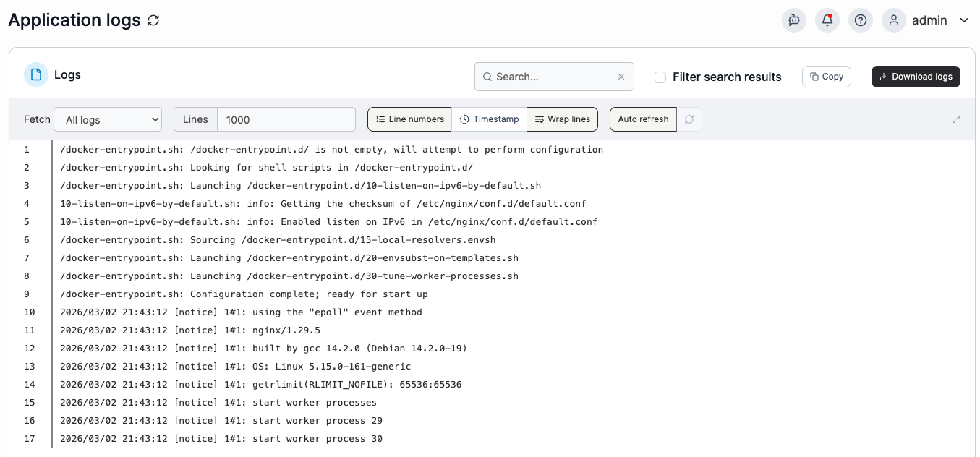Image resolution: width=980 pixels, height=457 pixels.
Task: Clear search with the X icon
Action: 621,77
